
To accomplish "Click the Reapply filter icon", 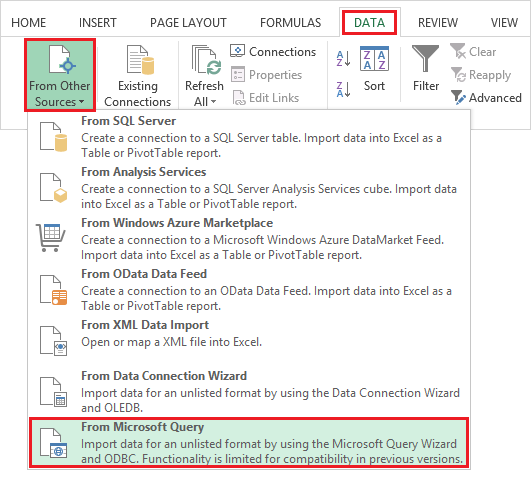I will tap(459, 74).
